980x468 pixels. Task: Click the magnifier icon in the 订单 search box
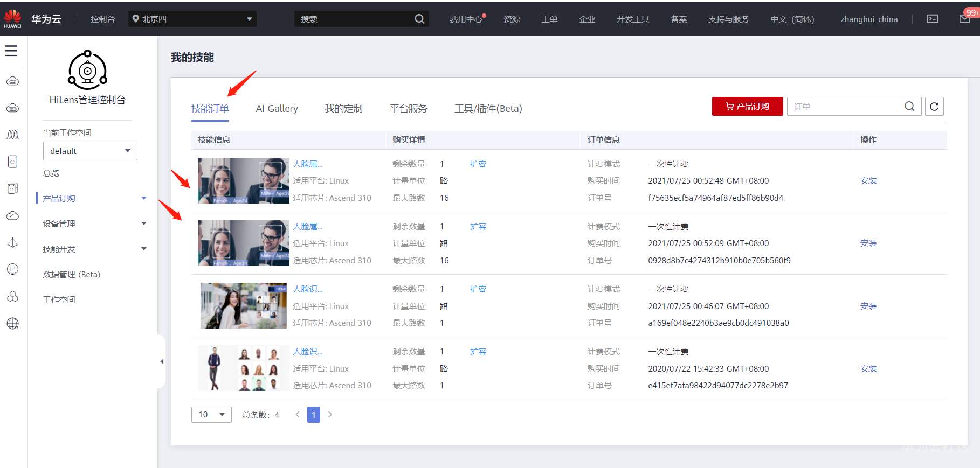(x=909, y=107)
